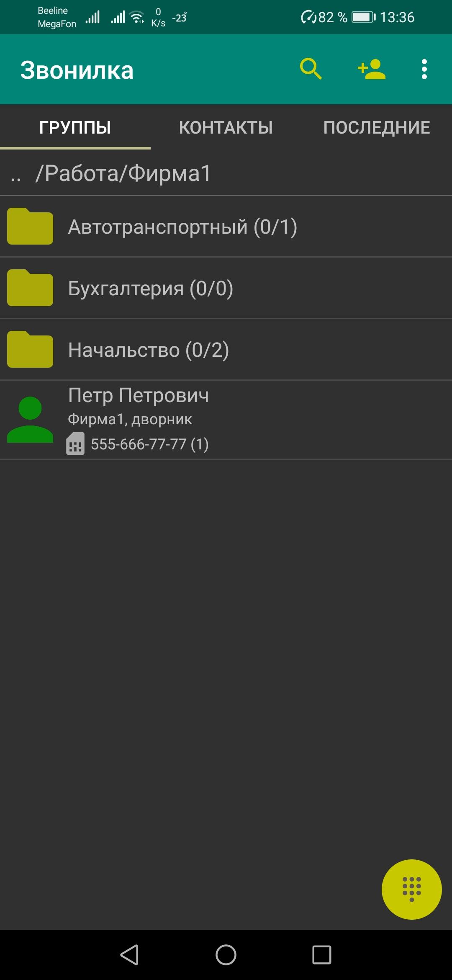The width and height of the screenshot is (452, 980).
Task: Tap the SIM card icon by phone number
Action: pos(75,444)
